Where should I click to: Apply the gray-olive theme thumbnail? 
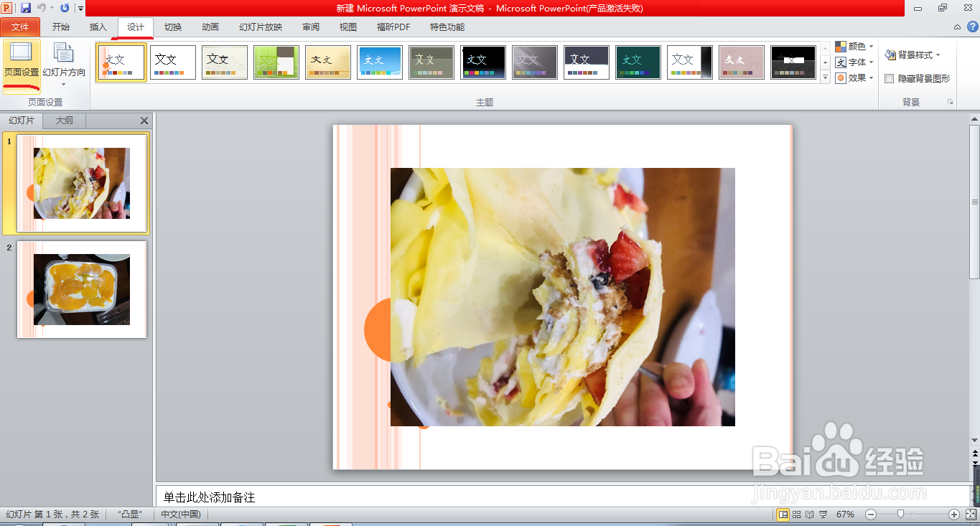tap(431, 62)
